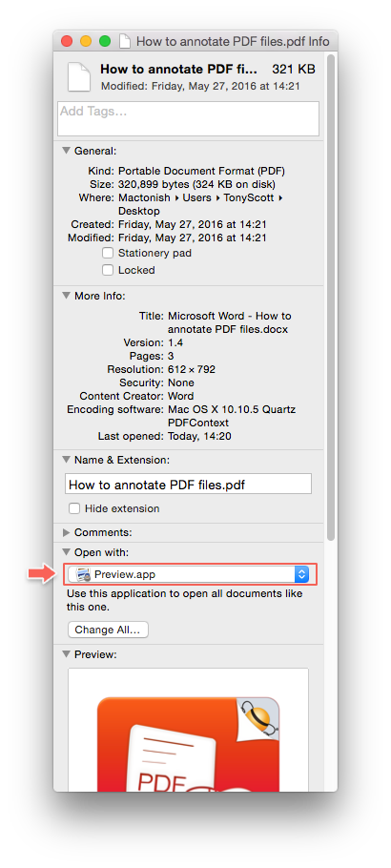391x868 pixels.
Task: Click the filename field in Name & Extension
Action: click(x=188, y=484)
